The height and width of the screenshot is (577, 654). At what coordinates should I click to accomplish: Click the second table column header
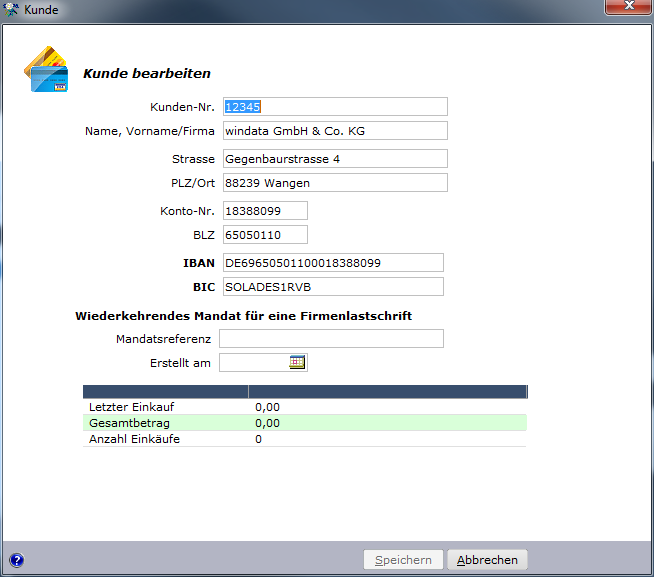[388, 392]
